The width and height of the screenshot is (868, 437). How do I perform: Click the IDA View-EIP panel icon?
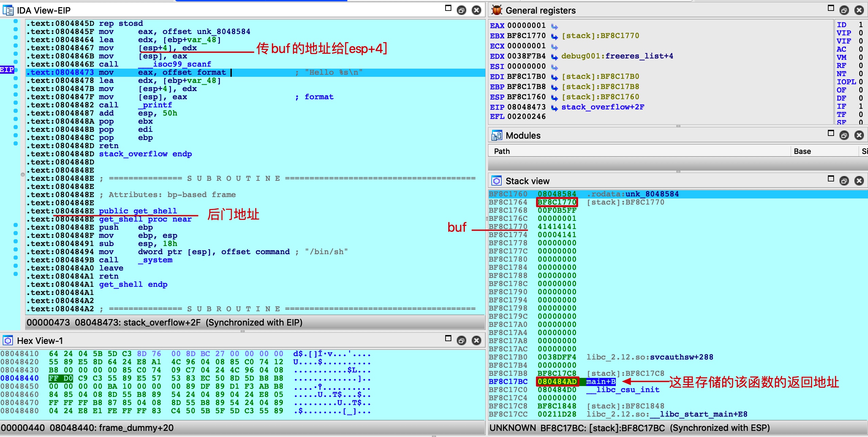7,10
